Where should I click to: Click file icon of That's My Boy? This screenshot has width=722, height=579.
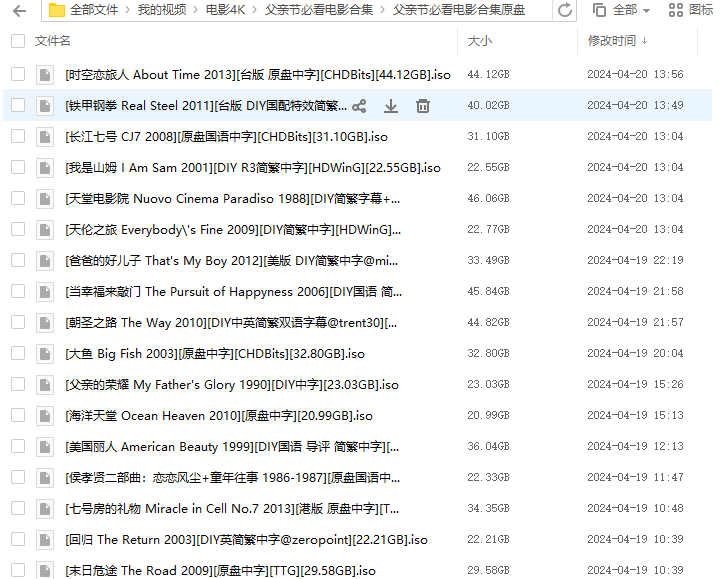(x=45, y=261)
